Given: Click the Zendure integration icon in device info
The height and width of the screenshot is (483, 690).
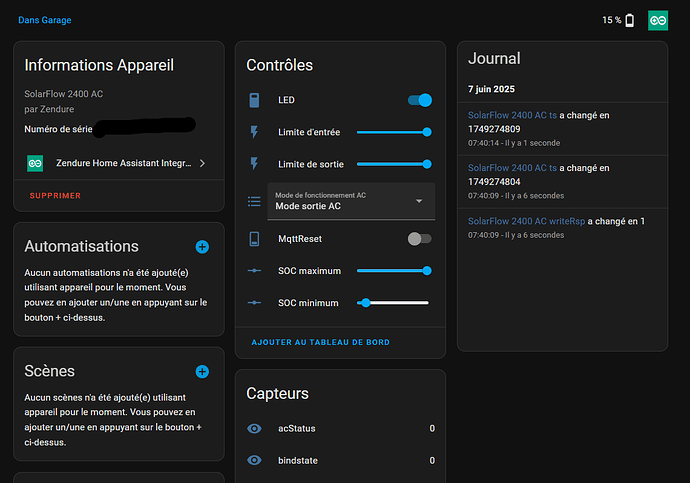Looking at the screenshot, I should (x=35, y=163).
